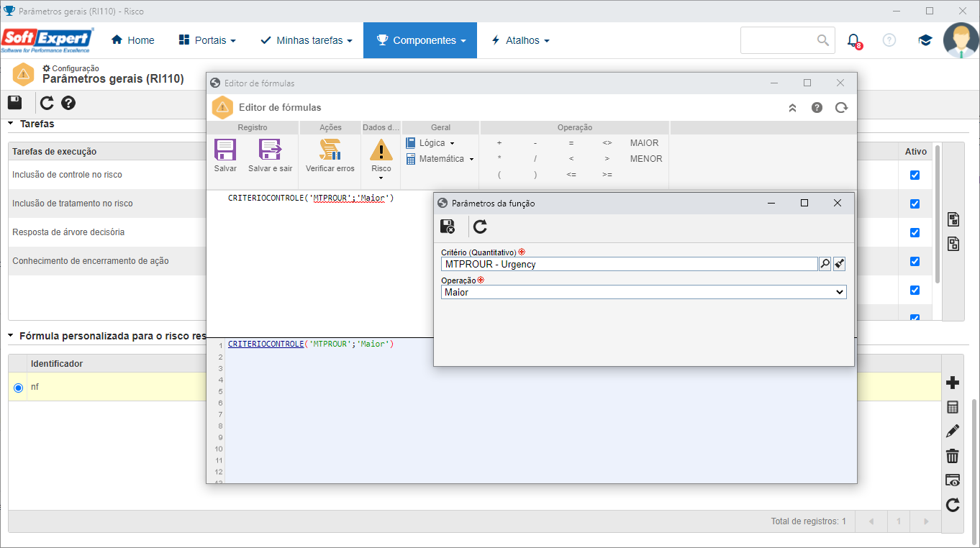Image resolution: width=980 pixels, height=548 pixels.
Task: Click view-data eye icon in formula toolbar
Action: coord(953,480)
